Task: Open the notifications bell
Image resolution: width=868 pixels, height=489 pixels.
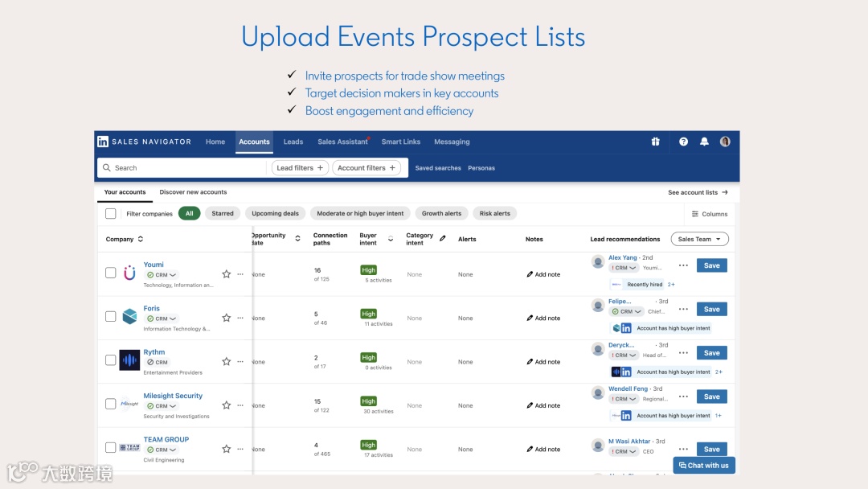Action: [x=704, y=142]
